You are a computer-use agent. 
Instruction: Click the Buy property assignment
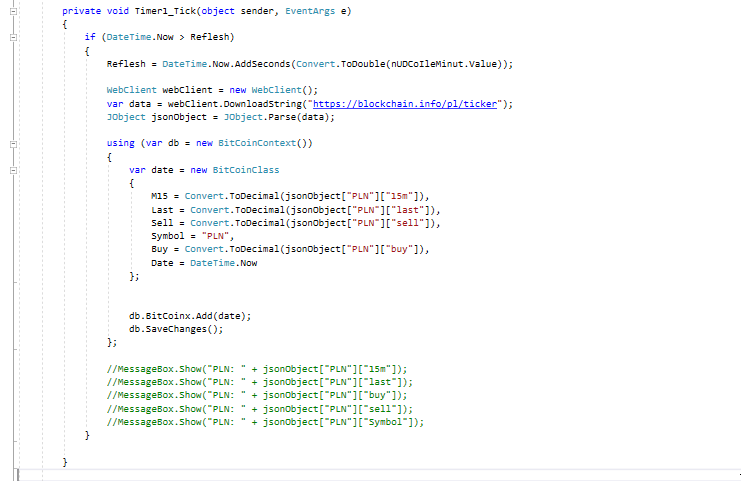pos(290,249)
